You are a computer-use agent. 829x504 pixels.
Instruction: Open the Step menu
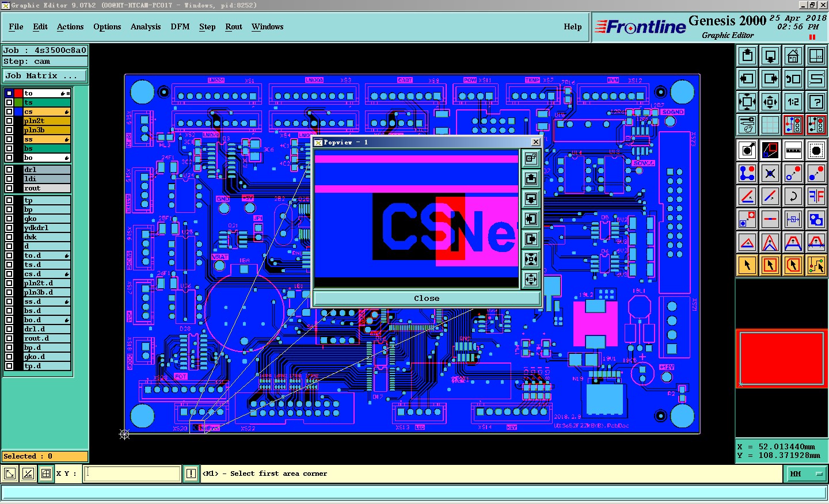[x=207, y=26]
